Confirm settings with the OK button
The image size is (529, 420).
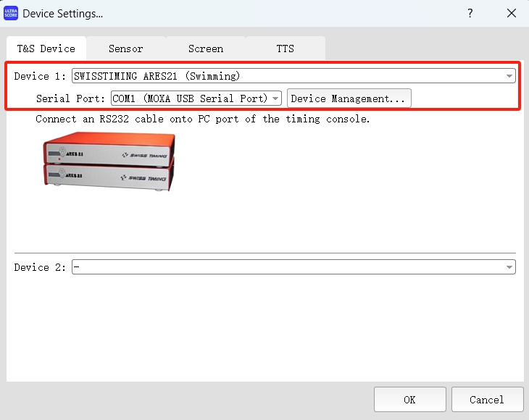409,400
